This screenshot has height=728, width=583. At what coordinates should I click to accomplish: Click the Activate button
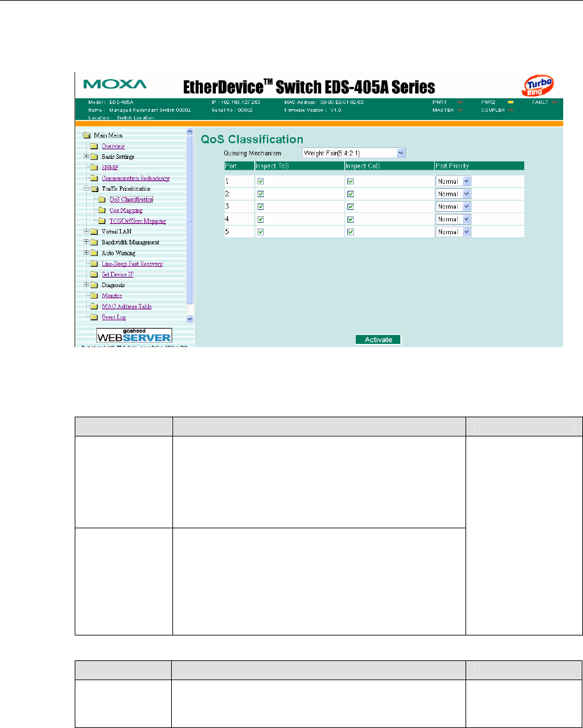click(x=378, y=340)
